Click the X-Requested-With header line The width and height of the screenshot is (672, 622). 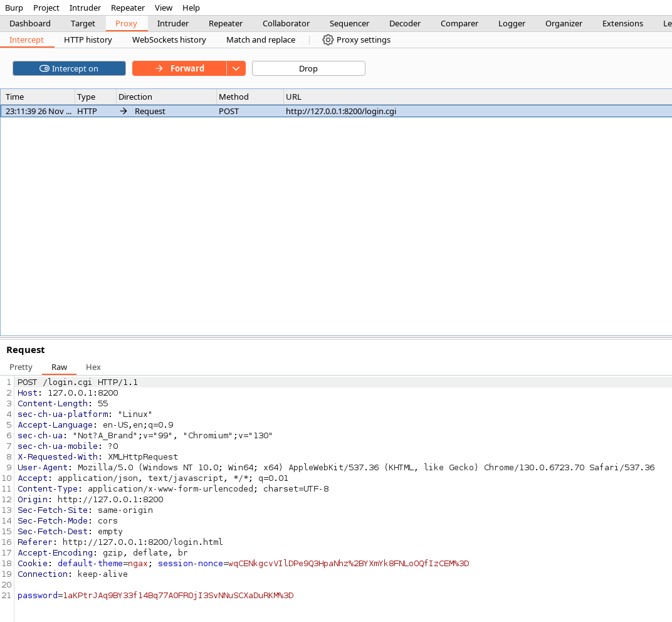click(x=98, y=457)
